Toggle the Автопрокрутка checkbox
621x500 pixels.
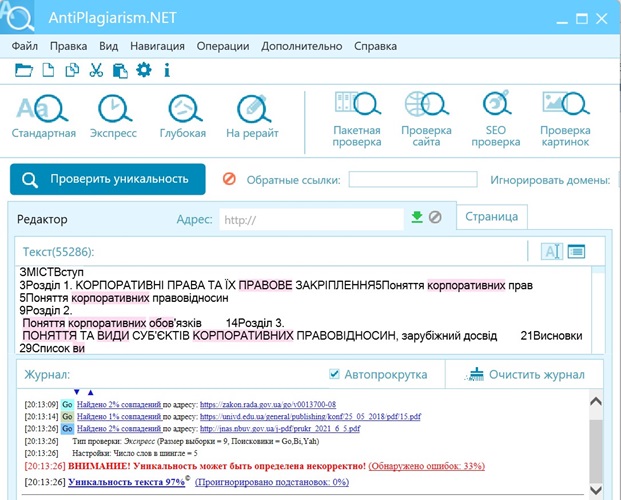tap(334, 374)
